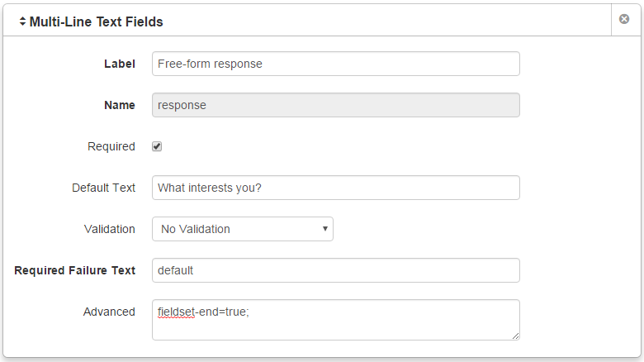Click the Name field caption

point(120,105)
